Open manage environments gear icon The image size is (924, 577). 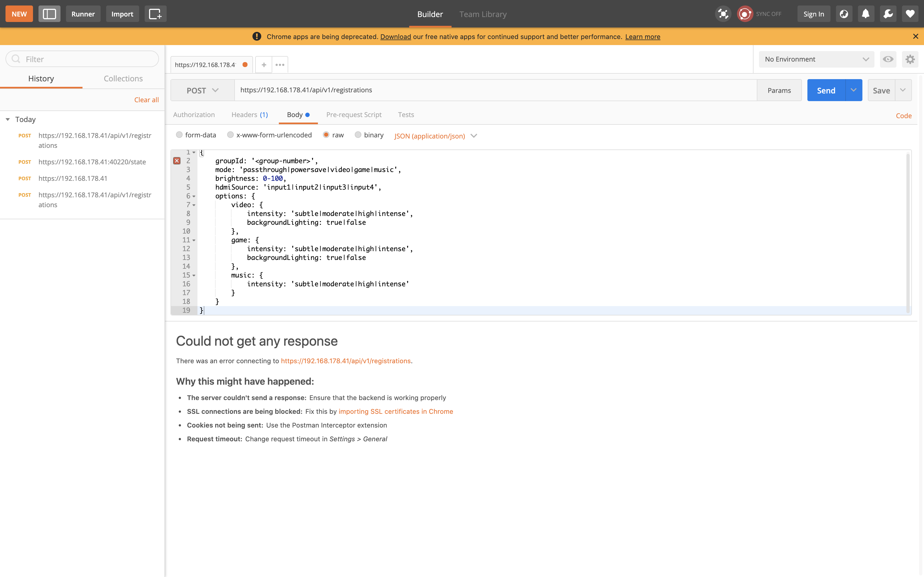[x=910, y=59]
